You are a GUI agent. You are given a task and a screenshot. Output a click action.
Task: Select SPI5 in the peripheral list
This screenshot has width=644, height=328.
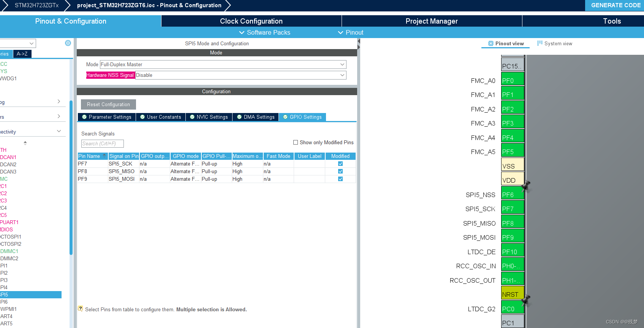[31, 295]
